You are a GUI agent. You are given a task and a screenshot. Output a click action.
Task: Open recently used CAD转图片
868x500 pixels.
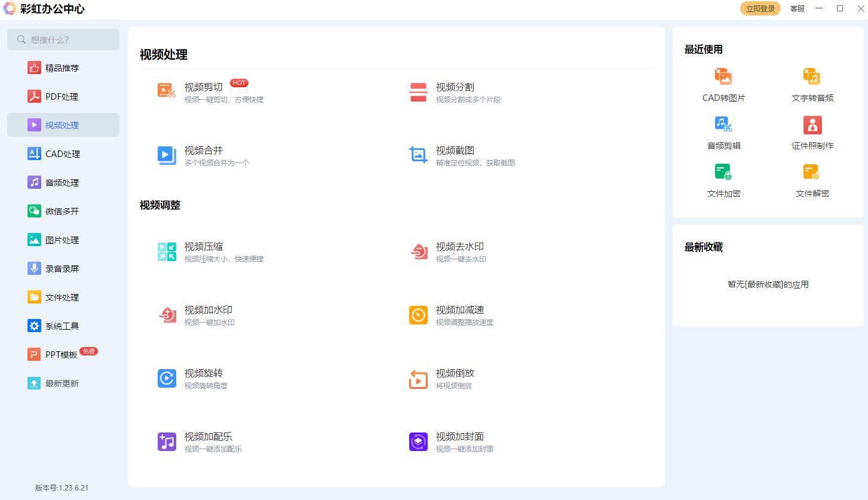click(x=723, y=85)
